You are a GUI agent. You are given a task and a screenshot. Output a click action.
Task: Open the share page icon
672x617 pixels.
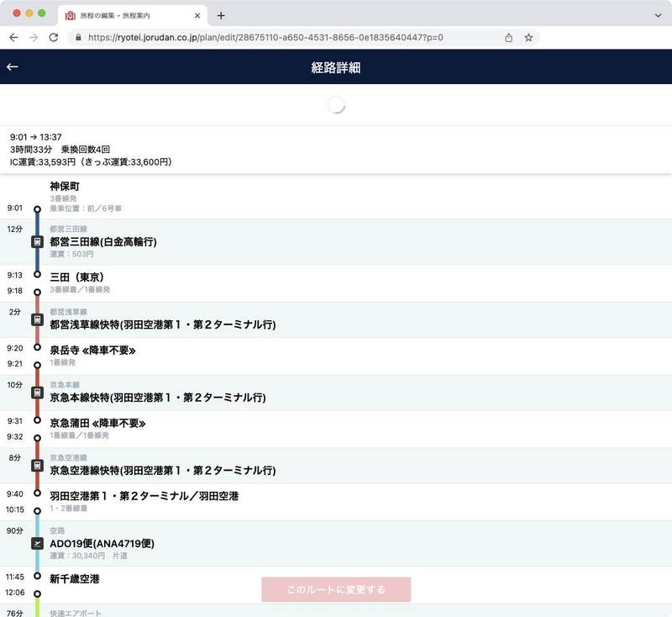click(509, 37)
